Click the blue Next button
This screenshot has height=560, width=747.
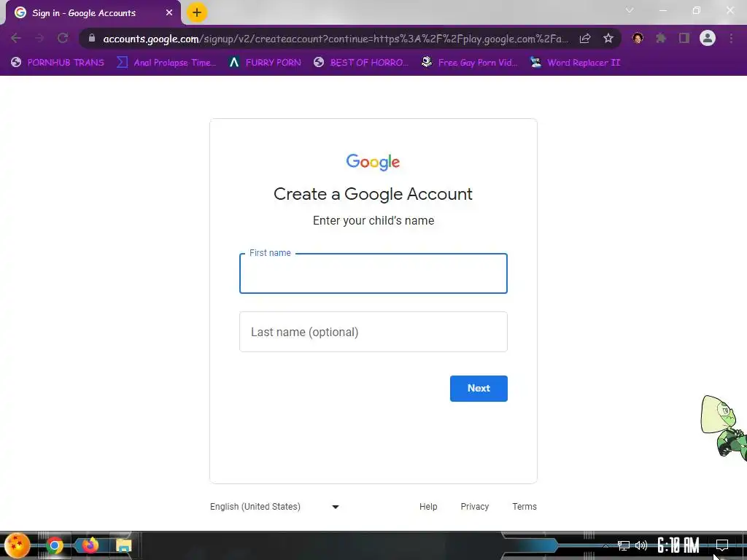[479, 389]
